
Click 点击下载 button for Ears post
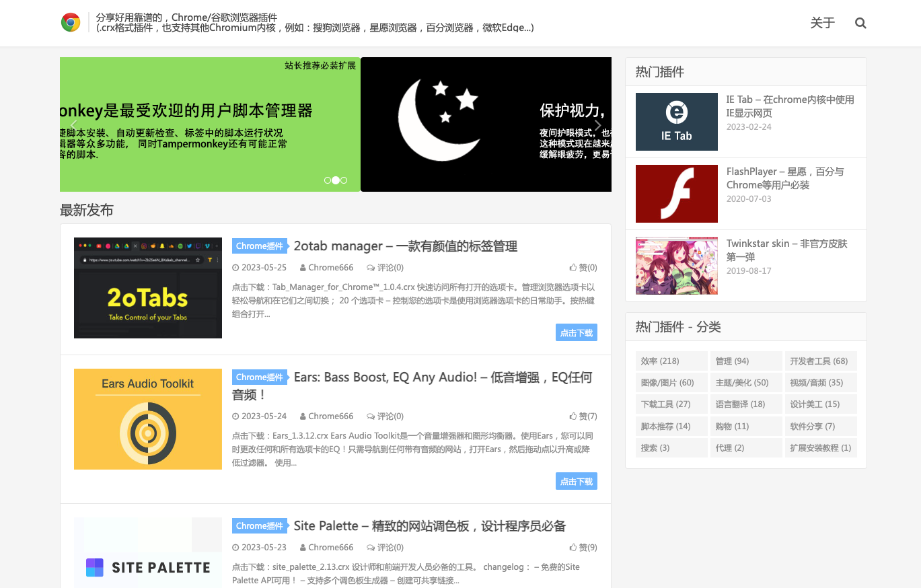577,481
